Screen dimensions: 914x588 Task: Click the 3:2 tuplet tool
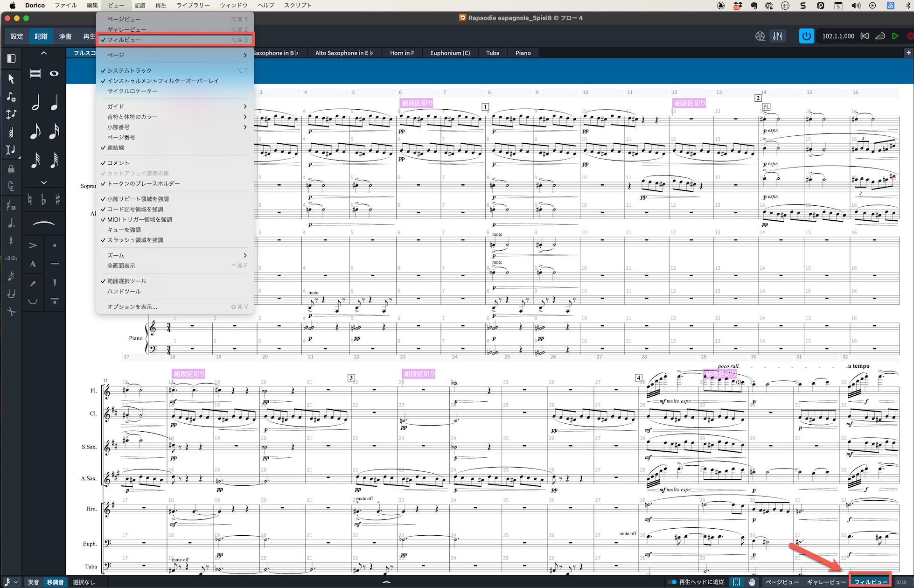[11, 258]
